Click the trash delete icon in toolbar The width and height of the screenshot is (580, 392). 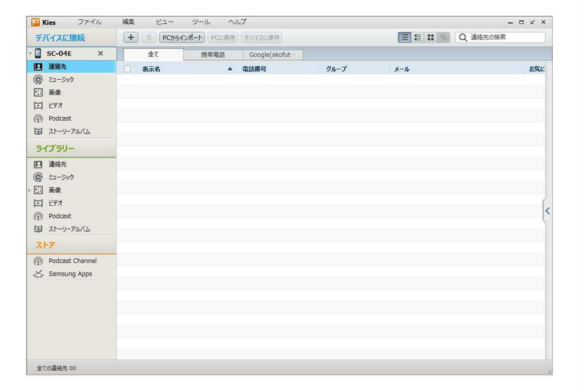pos(149,37)
